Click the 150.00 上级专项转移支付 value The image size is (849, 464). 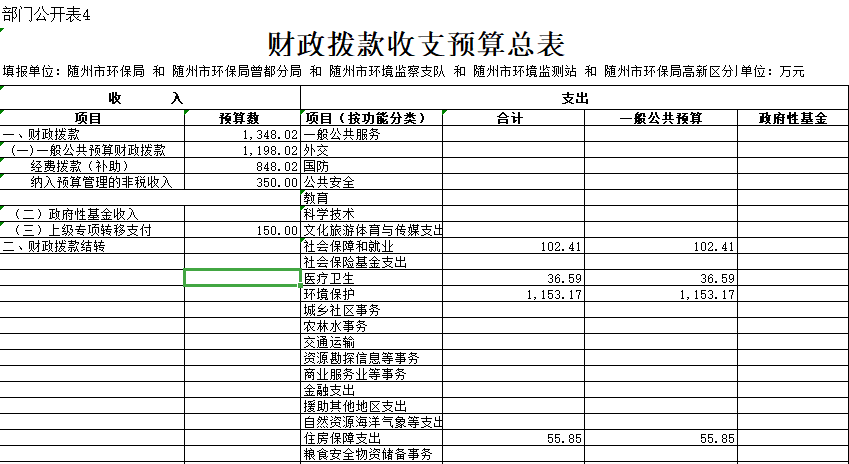(x=276, y=230)
